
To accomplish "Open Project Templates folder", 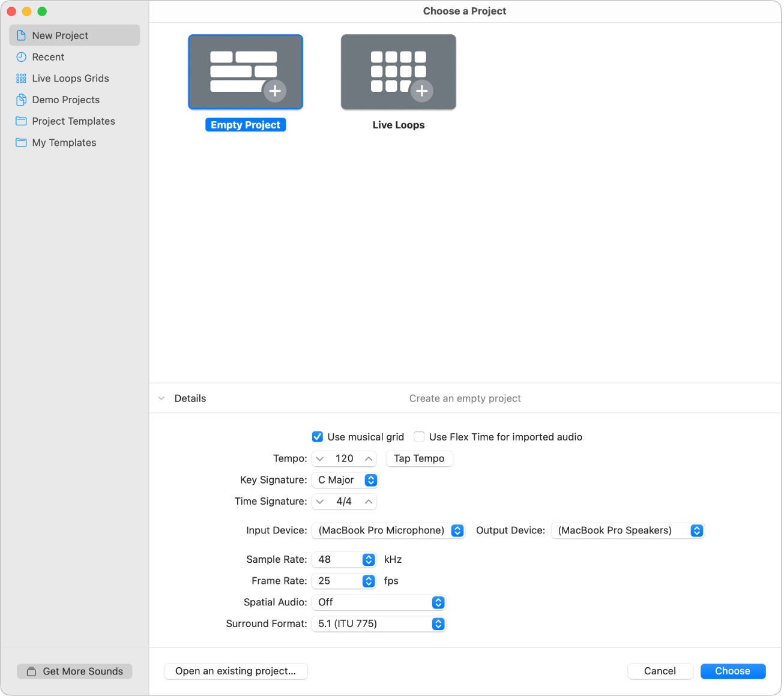I will (x=74, y=121).
